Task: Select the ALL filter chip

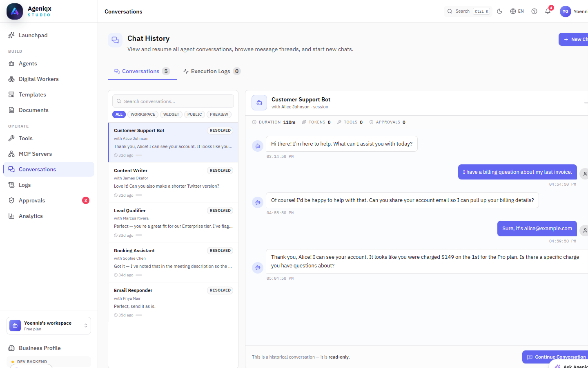Action: 119,114
